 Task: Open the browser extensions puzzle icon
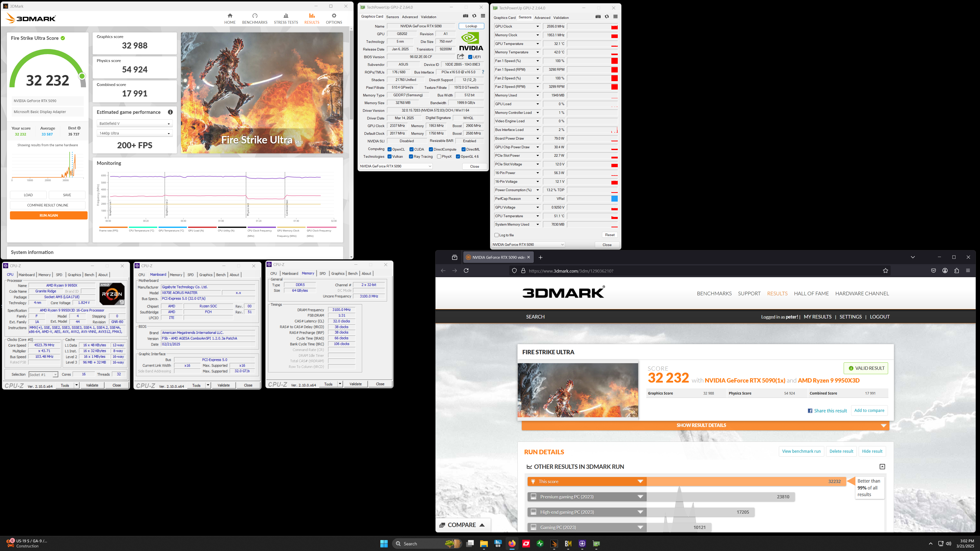(x=957, y=271)
